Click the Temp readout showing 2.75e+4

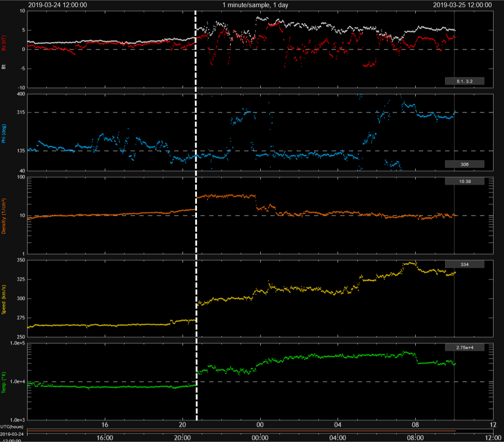(x=464, y=347)
